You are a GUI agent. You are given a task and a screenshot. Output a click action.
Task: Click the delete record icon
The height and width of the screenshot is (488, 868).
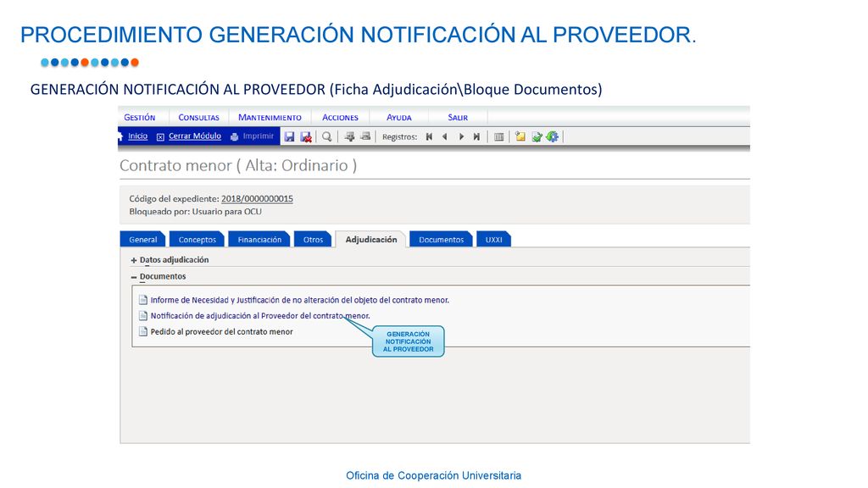pos(364,136)
